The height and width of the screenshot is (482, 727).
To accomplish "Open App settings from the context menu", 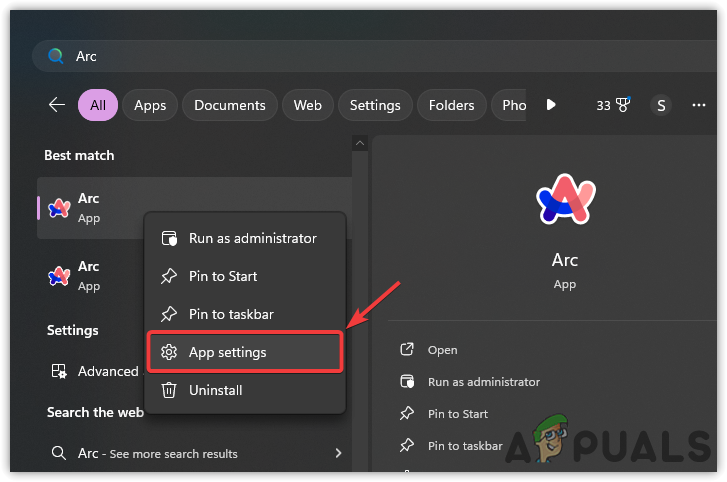I will [x=245, y=352].
